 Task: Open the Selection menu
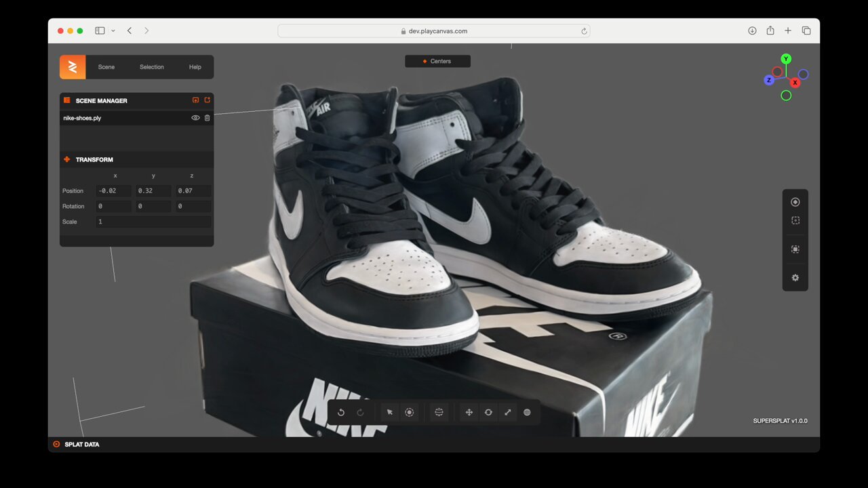[152, 67]
